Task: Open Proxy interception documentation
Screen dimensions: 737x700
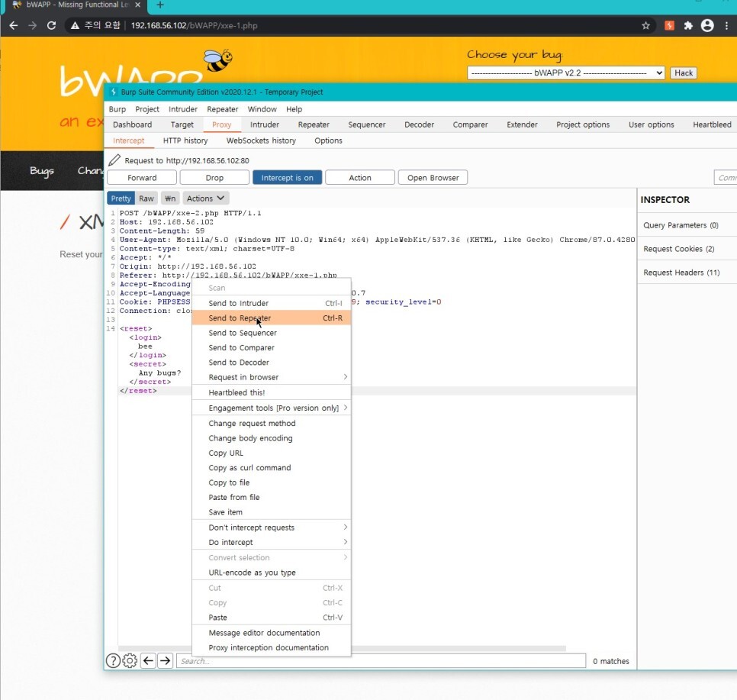Action: pos(272,648)
